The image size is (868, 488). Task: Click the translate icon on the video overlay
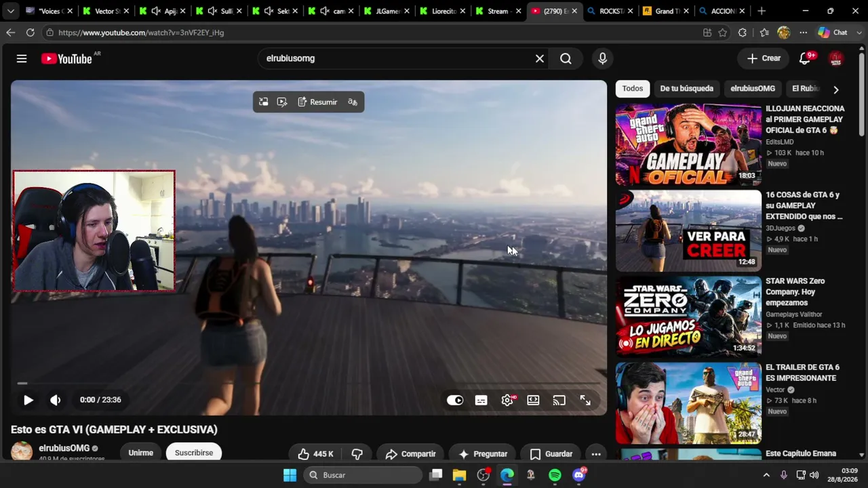point(353,102)
